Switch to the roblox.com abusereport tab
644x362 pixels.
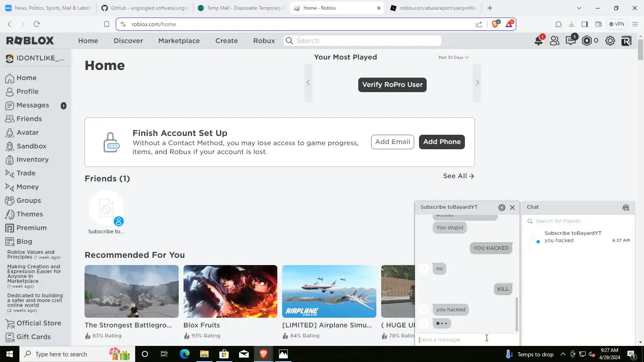coord(434,8)
